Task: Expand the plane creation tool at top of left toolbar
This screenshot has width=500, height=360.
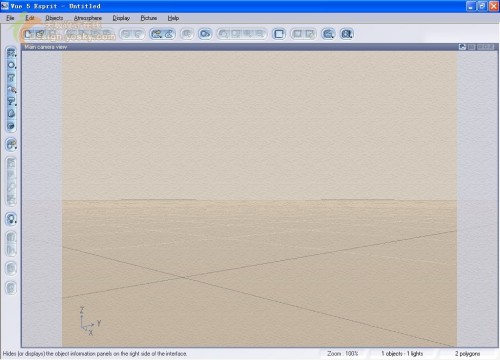Action: [x=11, y=53]
